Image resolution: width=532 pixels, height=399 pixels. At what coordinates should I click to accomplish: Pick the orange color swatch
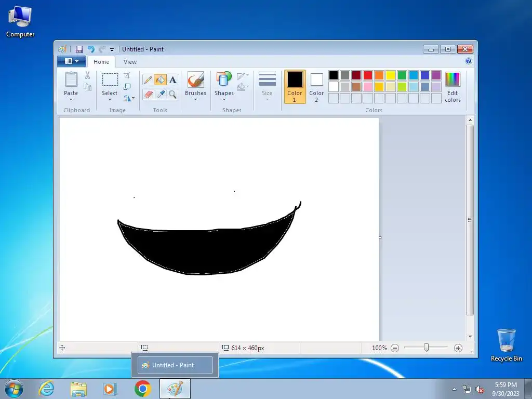(379, 75)
